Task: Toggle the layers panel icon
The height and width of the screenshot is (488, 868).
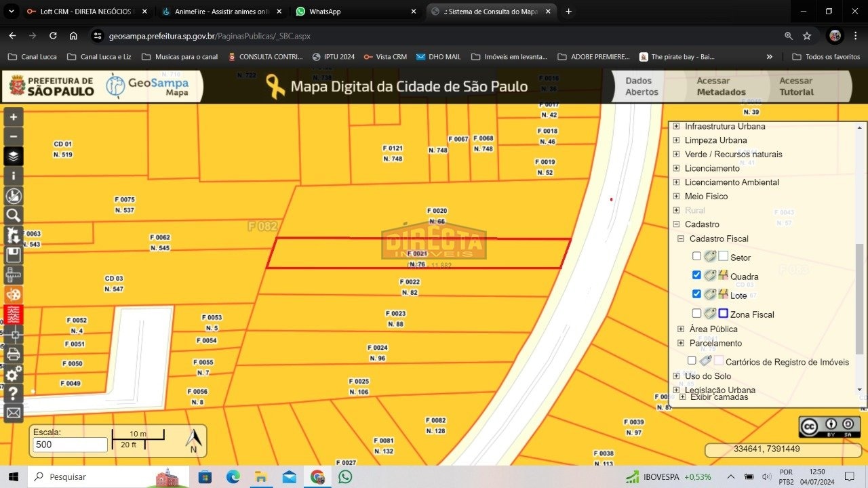Action: point(14,157)
